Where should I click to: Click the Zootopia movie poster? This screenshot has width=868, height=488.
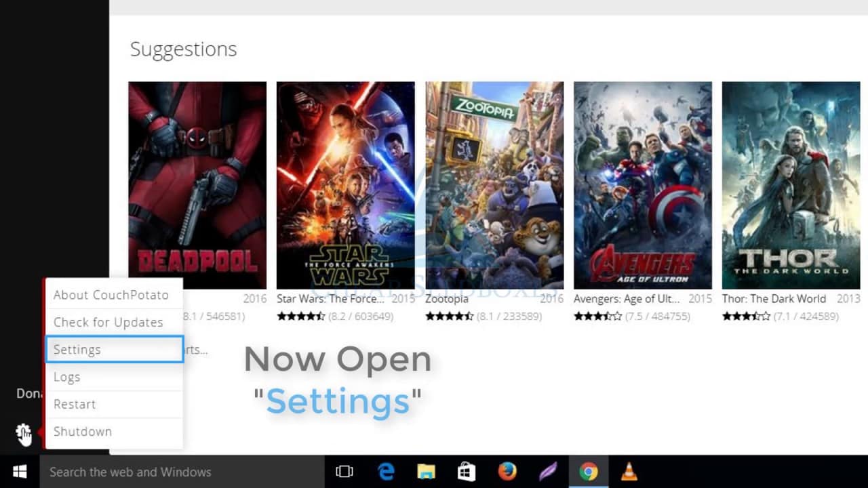click(x=494, y=185)
